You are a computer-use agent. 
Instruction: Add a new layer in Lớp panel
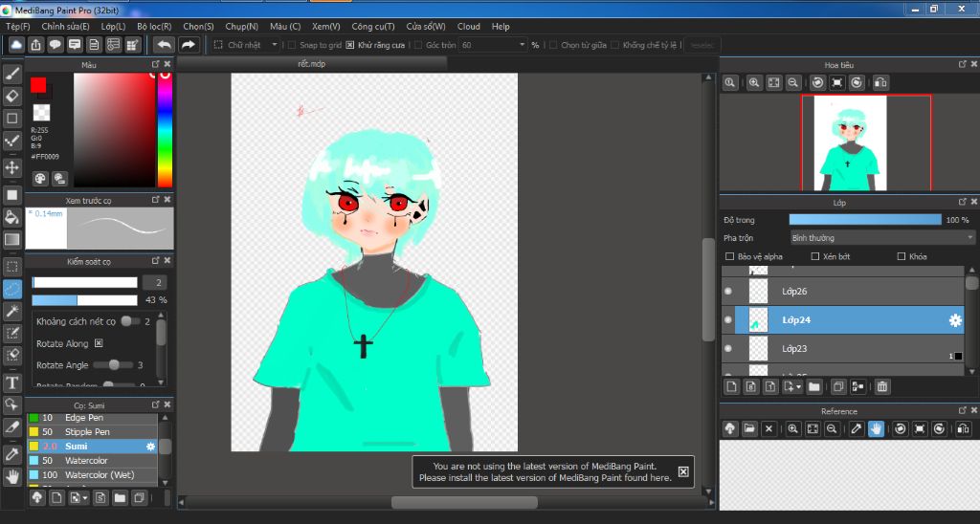click(x=731, y=386)
